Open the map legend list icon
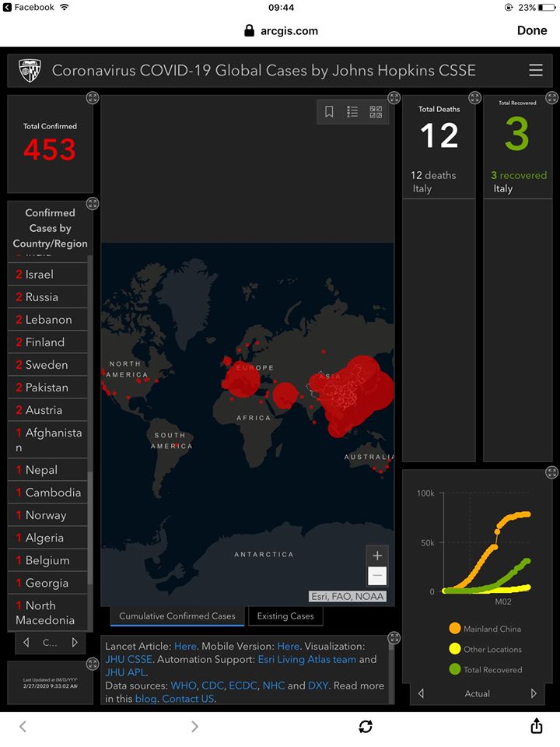 tap(352, 112)
